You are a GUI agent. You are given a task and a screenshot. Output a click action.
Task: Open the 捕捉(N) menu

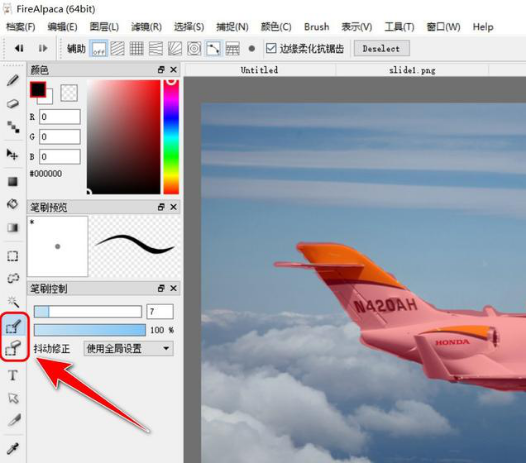pos(232,27)
